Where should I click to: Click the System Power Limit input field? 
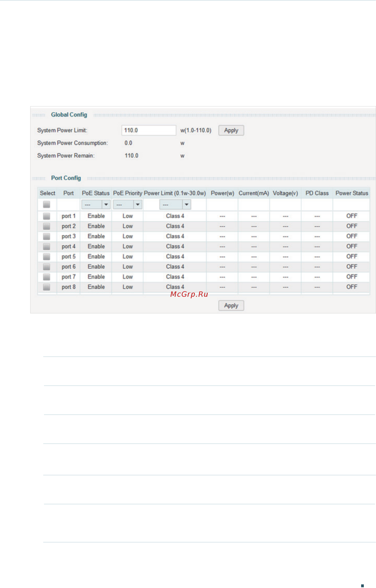(x=149, y=130)
